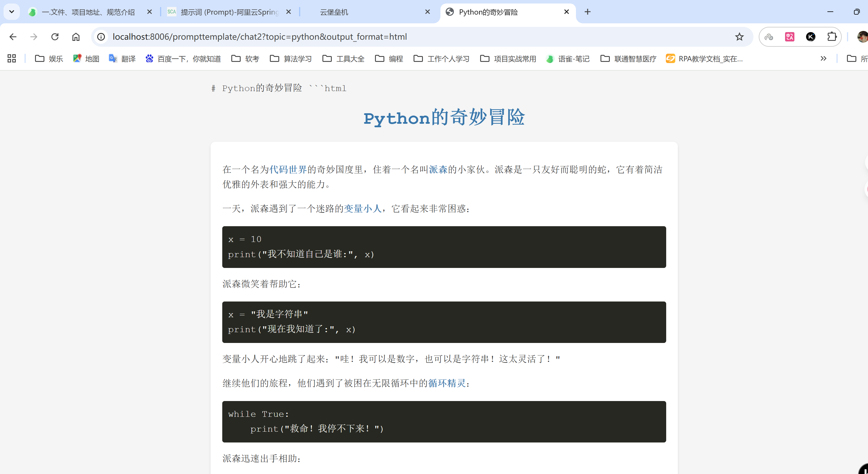Expand the 工作个人学习 bookmark folder
The image size is (868, 474).
coord(441,59)
